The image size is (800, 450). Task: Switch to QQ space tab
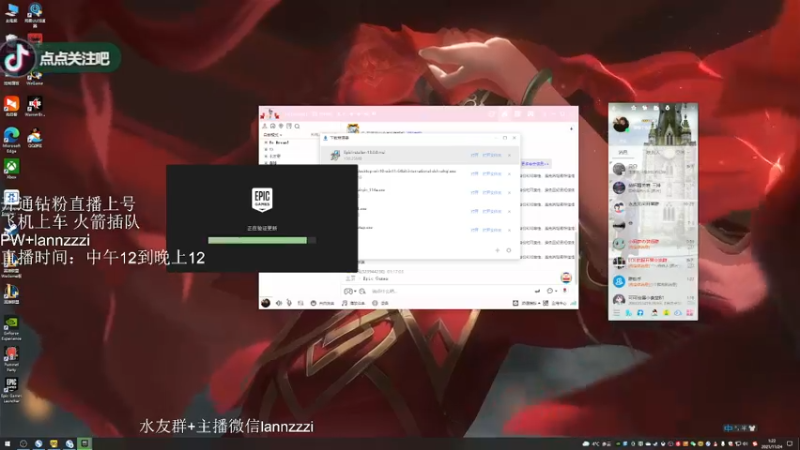(680, 152)
